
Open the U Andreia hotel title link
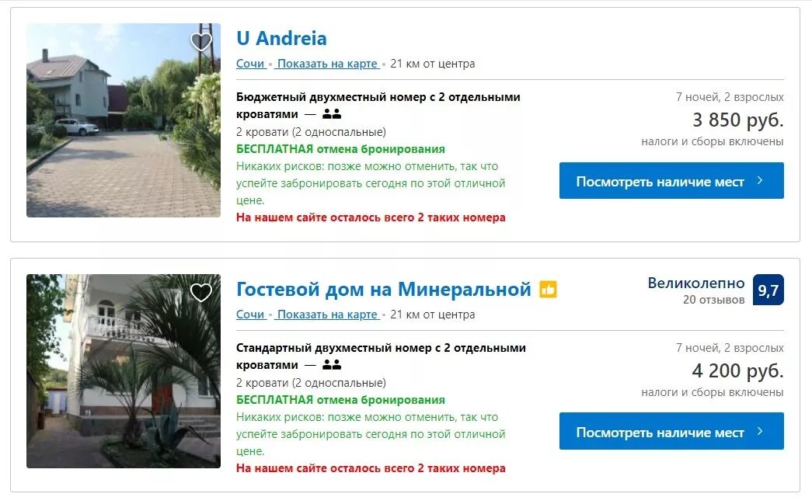click(281, 38)
